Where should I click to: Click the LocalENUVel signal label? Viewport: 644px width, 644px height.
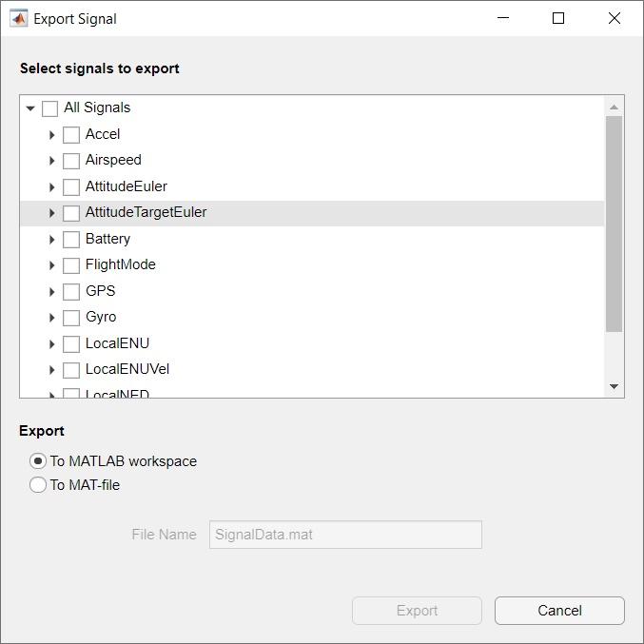pyautogui.click(x=127, y=369)
